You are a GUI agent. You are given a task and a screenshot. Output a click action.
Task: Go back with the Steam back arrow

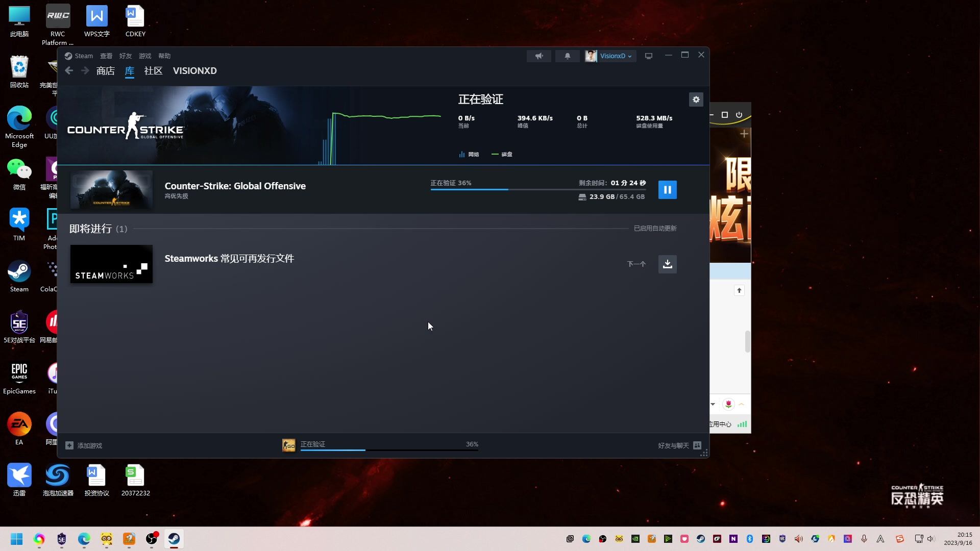[x=69, y=71]
